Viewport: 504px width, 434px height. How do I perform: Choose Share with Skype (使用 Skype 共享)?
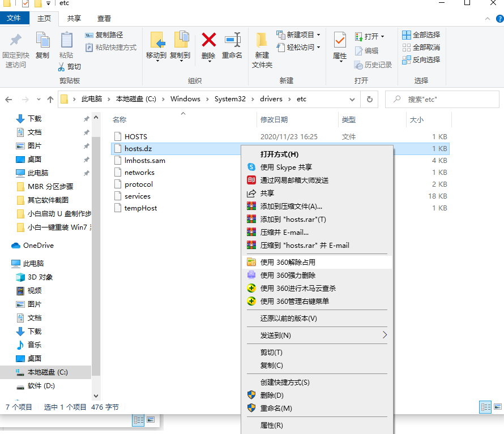tap(317, 167)
